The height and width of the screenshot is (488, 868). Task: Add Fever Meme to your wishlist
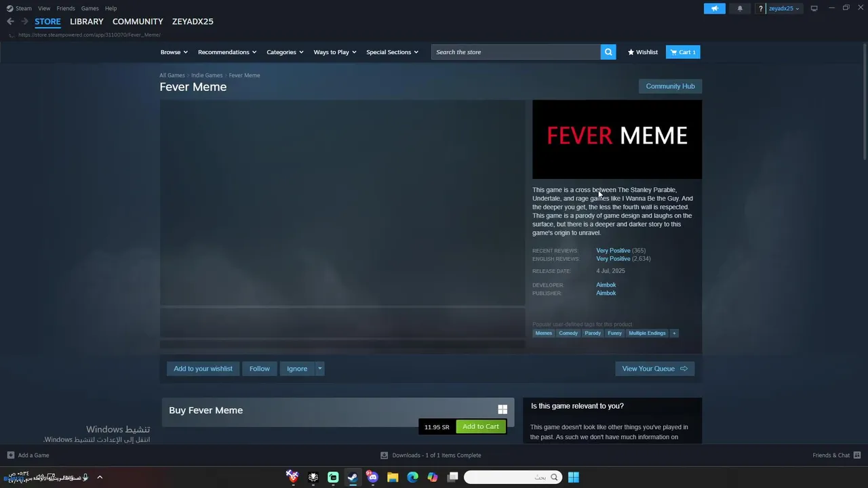coord(203,369)
